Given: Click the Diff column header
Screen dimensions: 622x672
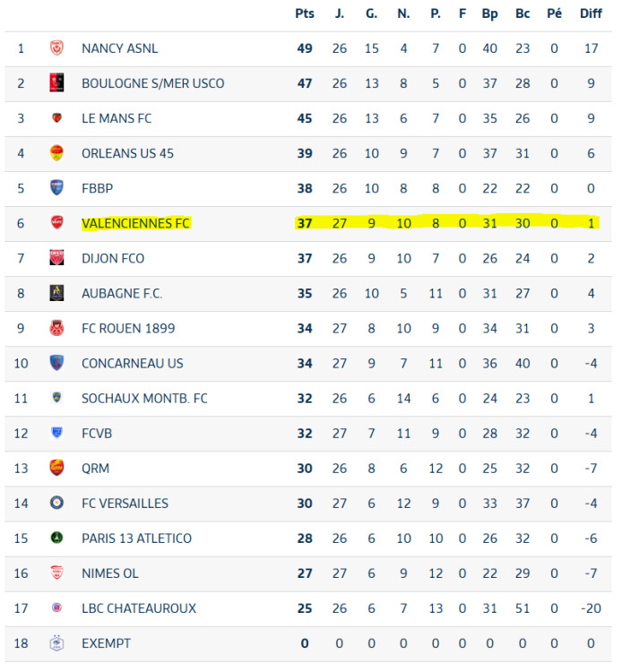Looking at the screenshot, I should 591,13.
